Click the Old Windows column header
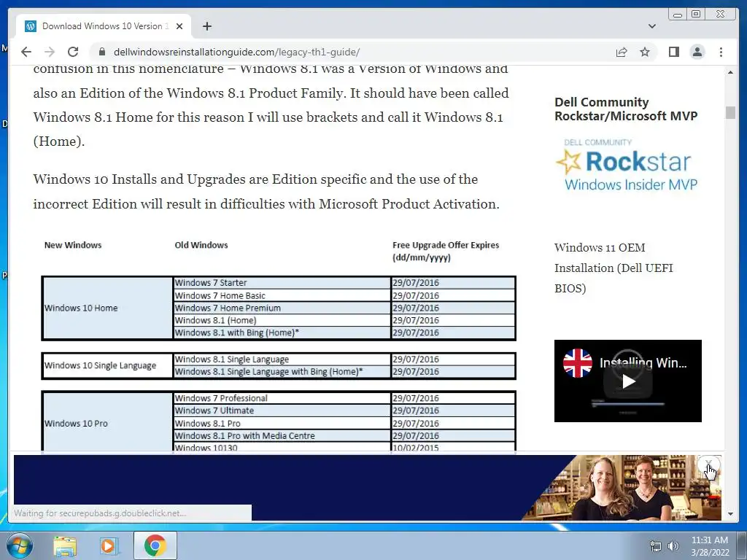The image size is (747, 560). (201, 245)
